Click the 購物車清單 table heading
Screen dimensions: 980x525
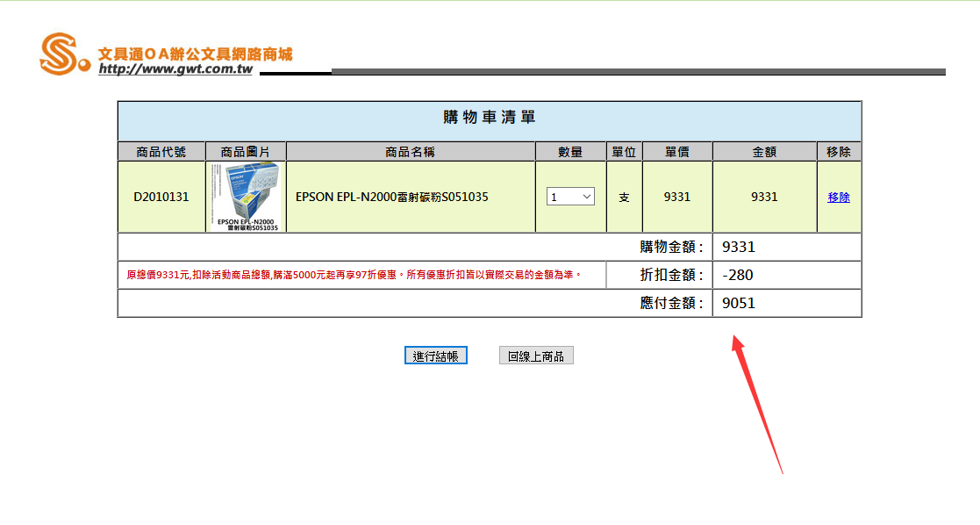pos(490,117)
